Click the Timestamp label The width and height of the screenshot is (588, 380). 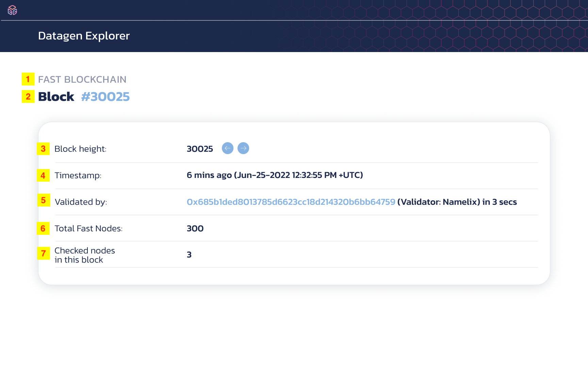[x=78, y=176]
